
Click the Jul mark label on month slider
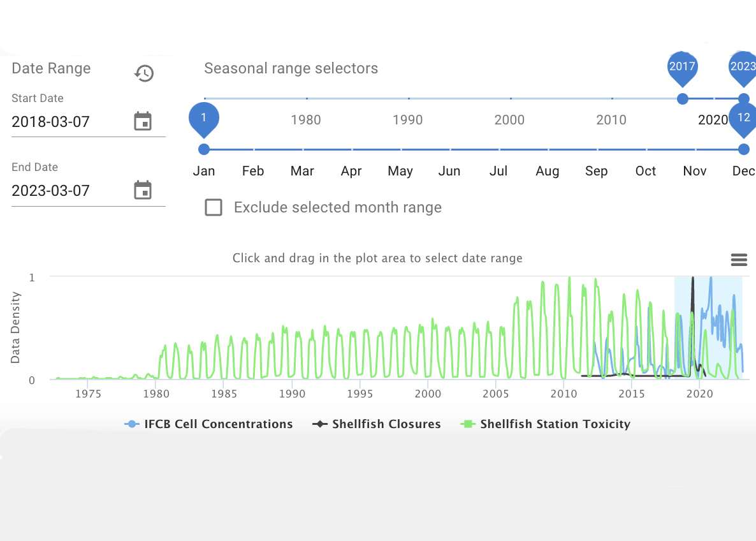[x=498, y=171]
